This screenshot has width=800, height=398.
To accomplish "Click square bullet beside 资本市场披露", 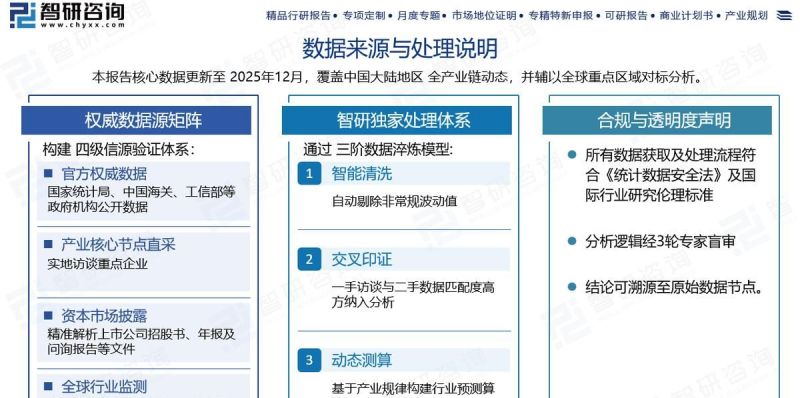I will (x=48, y=316).
